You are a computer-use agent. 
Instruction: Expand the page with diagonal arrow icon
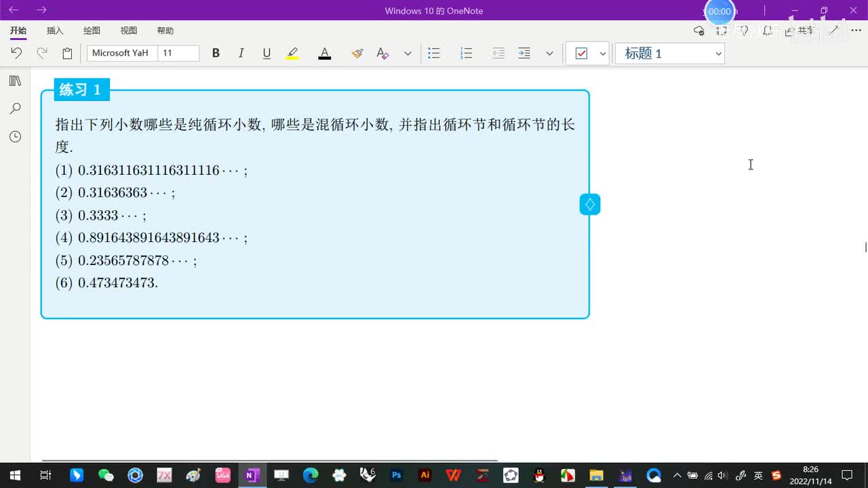coord(834,30)
